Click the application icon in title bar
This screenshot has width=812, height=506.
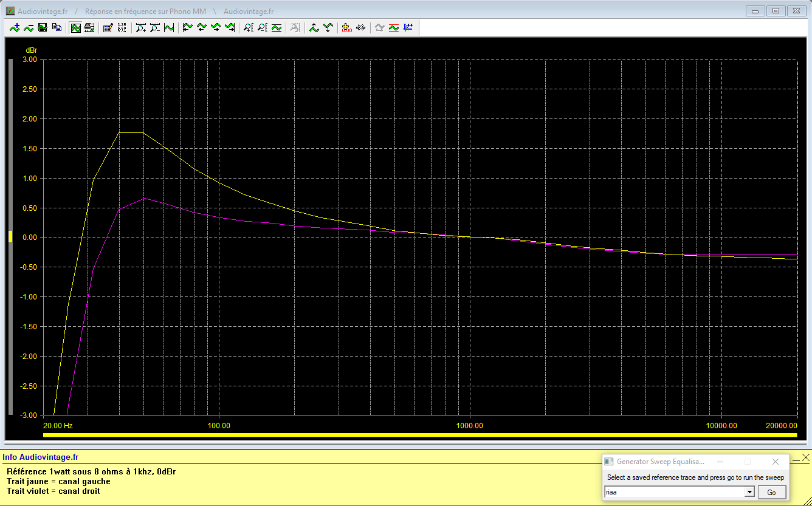point(10,11)
